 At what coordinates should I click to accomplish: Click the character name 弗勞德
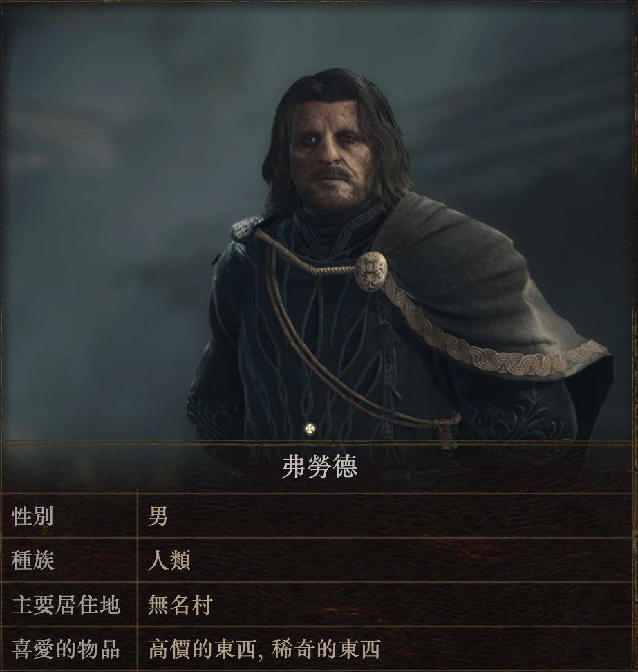pos(319,467)
